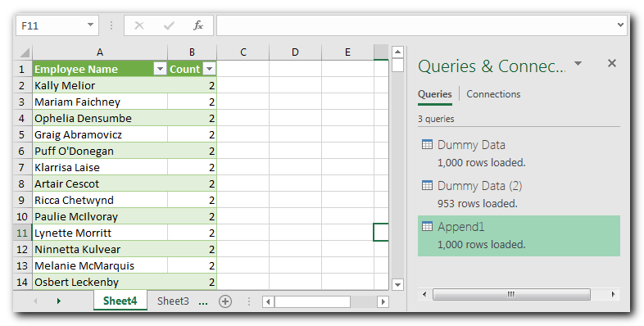Click cell containing Mariam Faichney
Viewport: 644px width, 326px height.
pyautogui.click(x=100, y=102)
